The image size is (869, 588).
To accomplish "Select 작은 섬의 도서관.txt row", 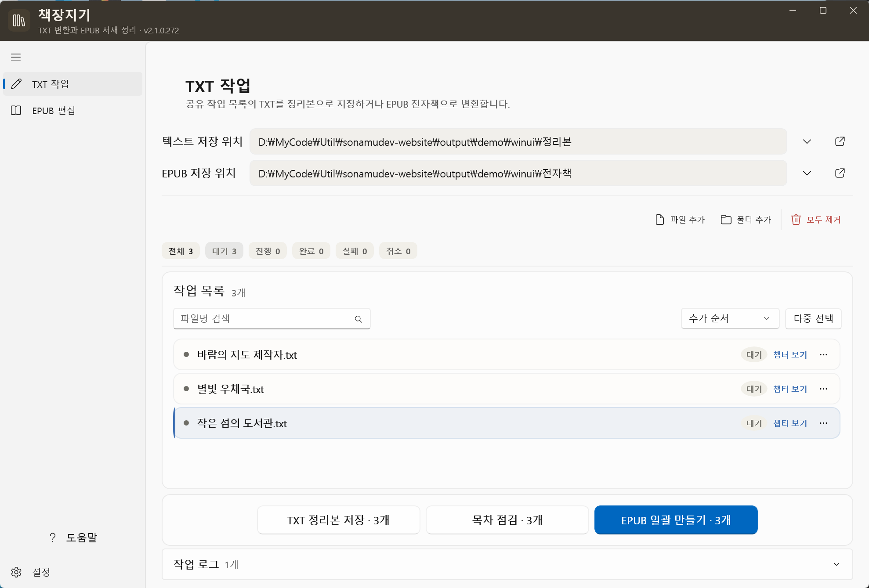I will (x=507, y=423).
